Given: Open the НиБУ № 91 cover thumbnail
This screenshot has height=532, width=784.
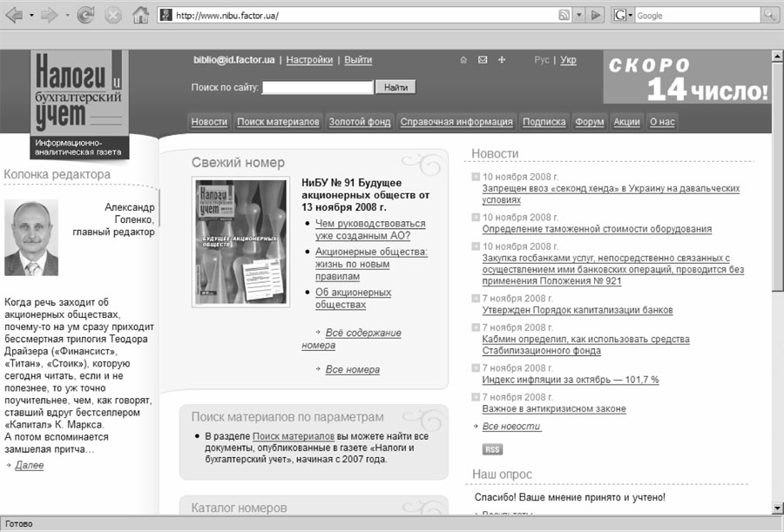Looking at the screenshot, I should [x=229, y=242].
